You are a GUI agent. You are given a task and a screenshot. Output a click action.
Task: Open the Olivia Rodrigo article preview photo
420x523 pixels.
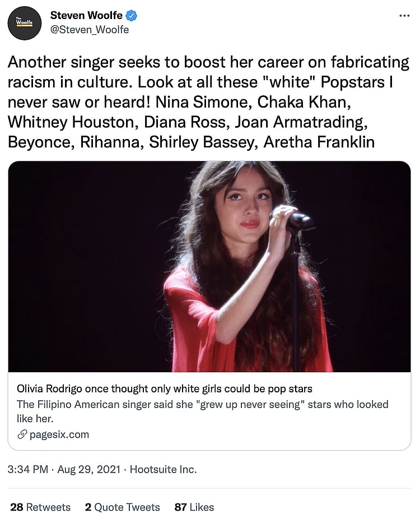coord(209,267)
